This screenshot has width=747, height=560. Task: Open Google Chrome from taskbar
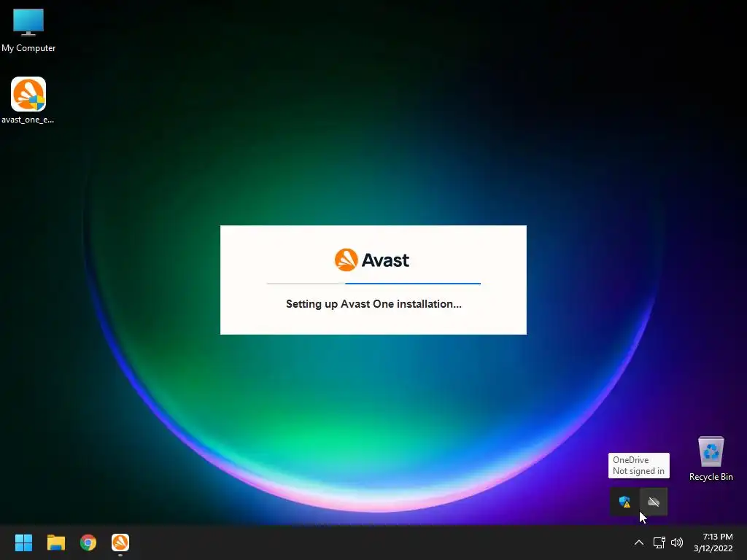click(88, 542)
